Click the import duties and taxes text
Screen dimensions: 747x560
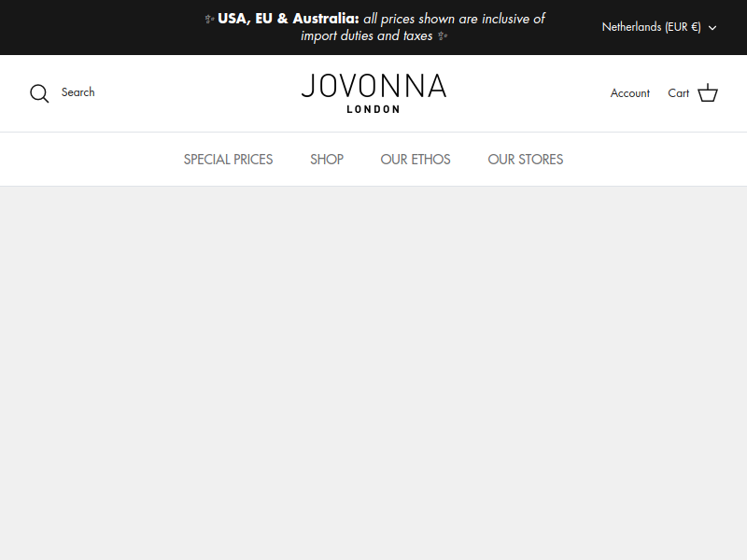[367, 35]
